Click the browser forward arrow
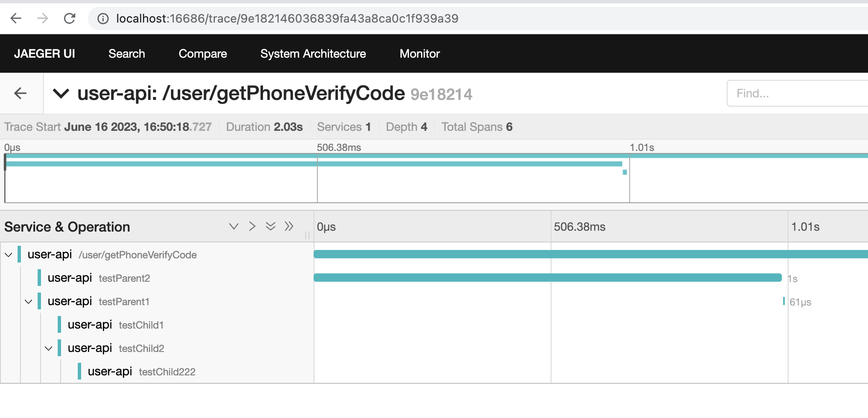The height and width of the screenshot is (418, 868). pos(43,18)
